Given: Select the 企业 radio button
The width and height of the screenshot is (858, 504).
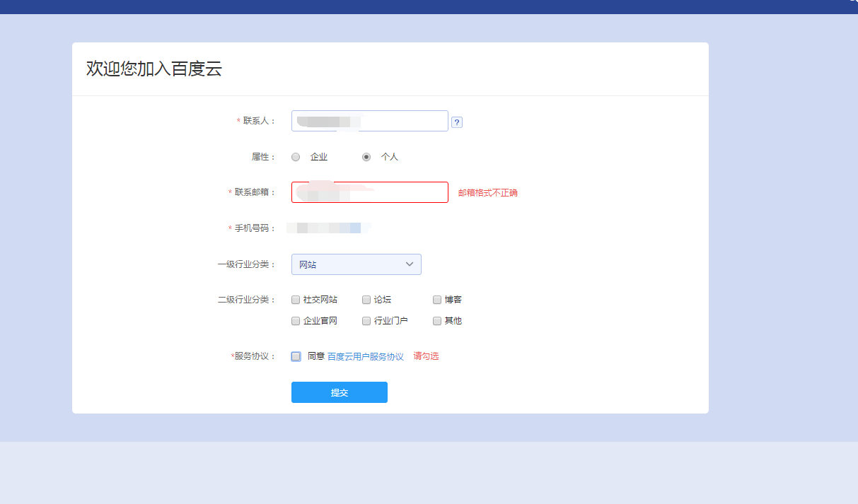Looking at the screenshot, I should 296,157.
